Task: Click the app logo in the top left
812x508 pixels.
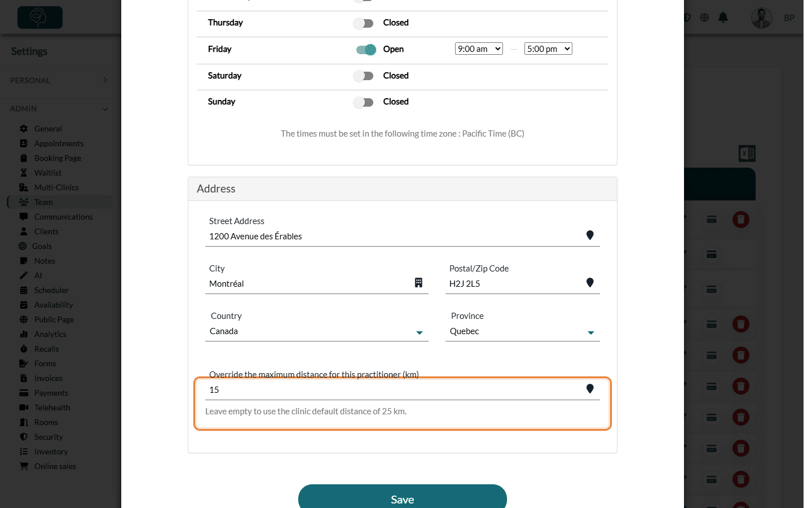Action: [x=40, y=17]
